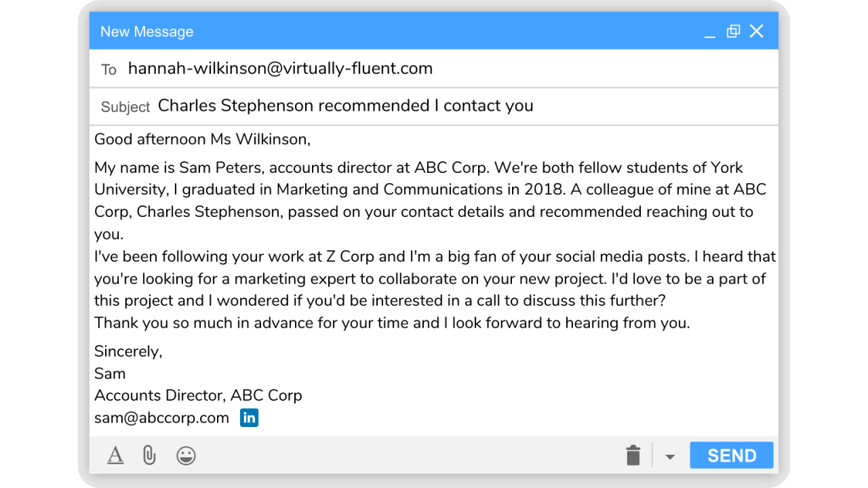
Task: Click the 'Sincerely,' closing line
Action: pyautogui.click(x=129, y=352)
